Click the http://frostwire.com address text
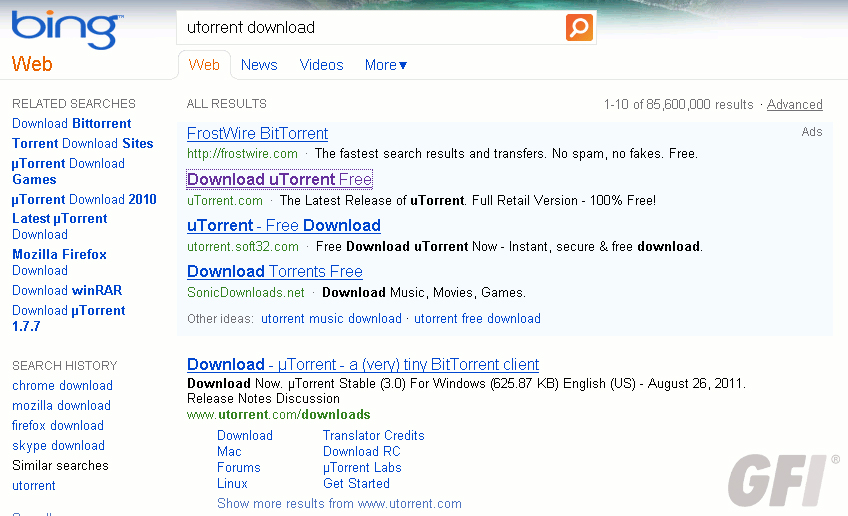This screenshot has height=516, width=848. click(x=242, y=154)
